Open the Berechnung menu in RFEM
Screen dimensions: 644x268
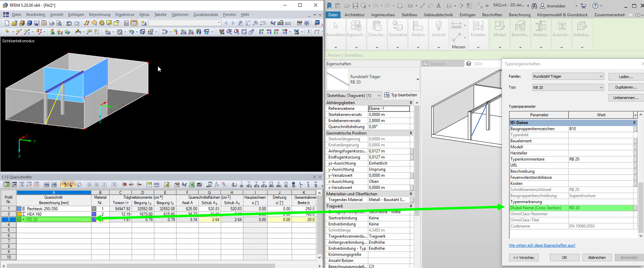[100, 15]
